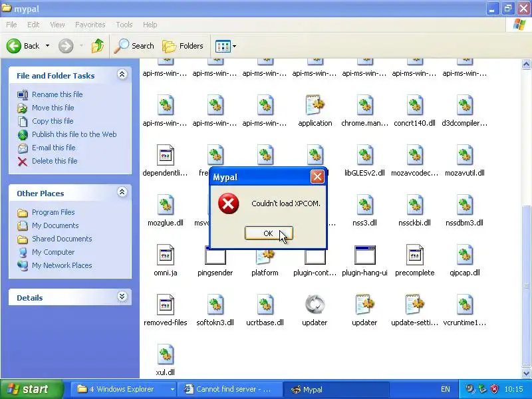The image size is (532, 399).
Task: Collapse the Other Places panel
Action: point(122,192)
